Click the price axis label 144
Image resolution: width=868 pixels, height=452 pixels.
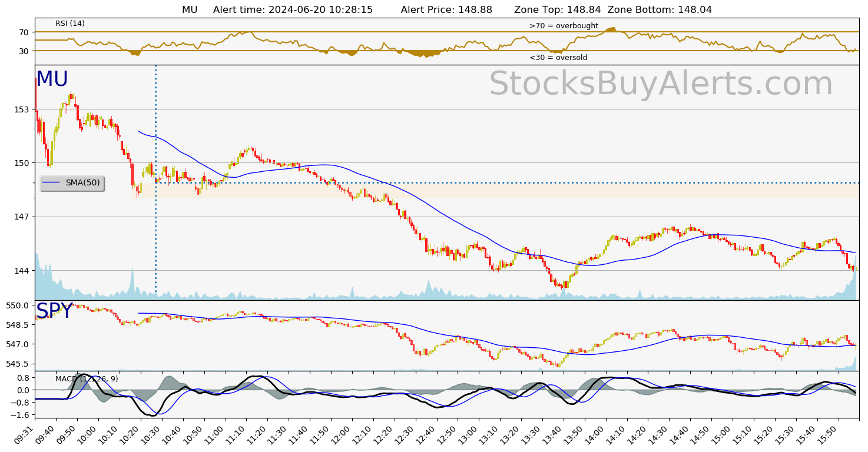click(x=21, y=271)
